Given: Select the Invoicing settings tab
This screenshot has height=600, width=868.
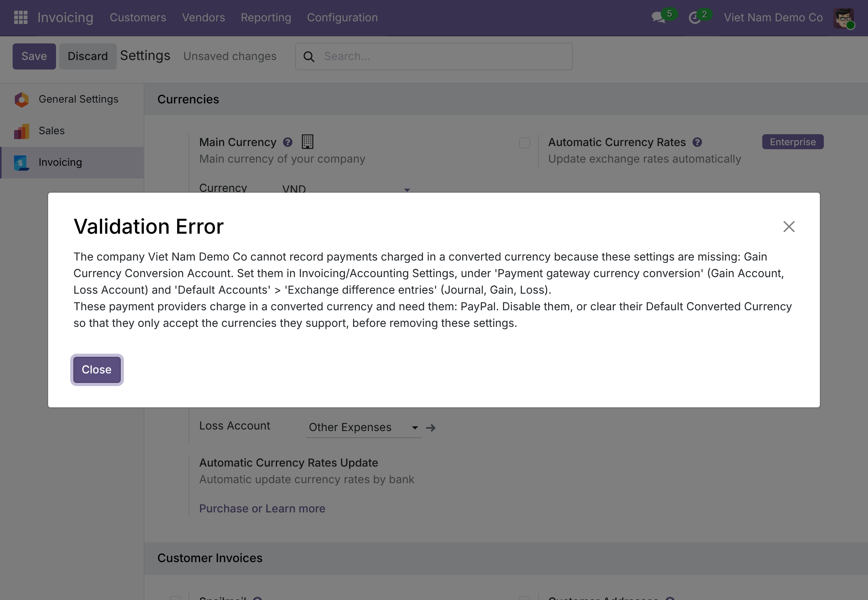Looking at the screenshot, I should [x=72, y=163].
